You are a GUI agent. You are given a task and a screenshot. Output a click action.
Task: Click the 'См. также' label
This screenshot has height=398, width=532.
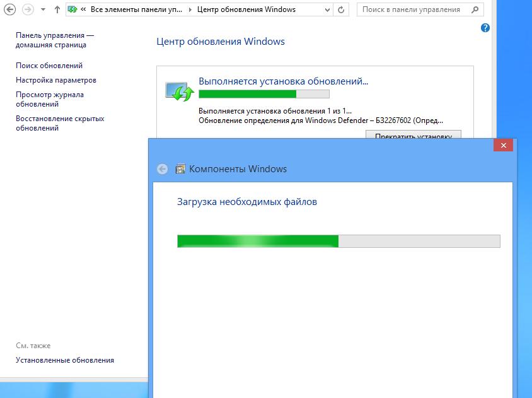pyautogui.click(x=33, y=346)
